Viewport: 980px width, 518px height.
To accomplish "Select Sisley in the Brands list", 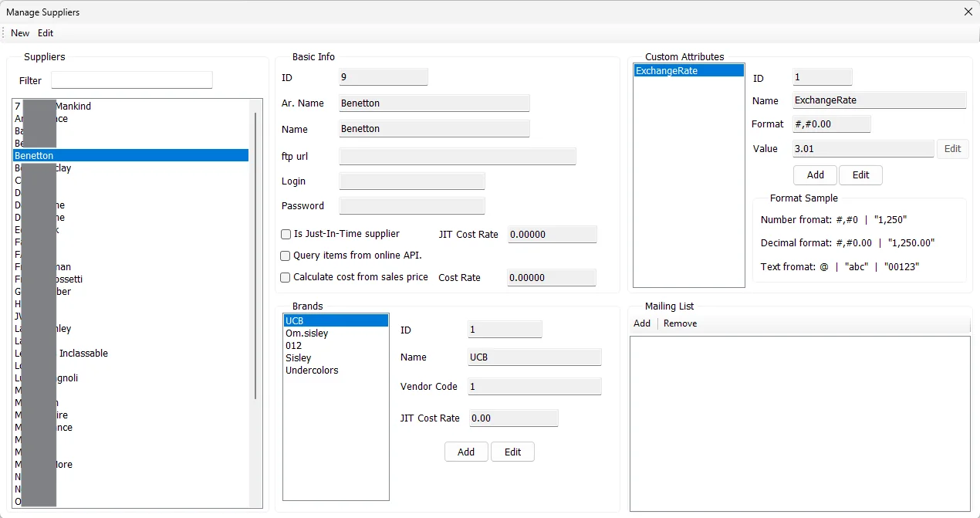I will [336, 357].
